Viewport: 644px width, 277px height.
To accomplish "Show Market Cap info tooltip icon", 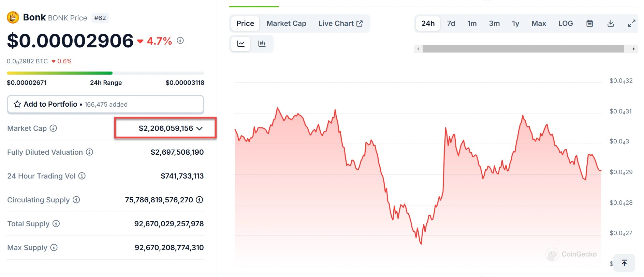I will (x=53, y=128).
